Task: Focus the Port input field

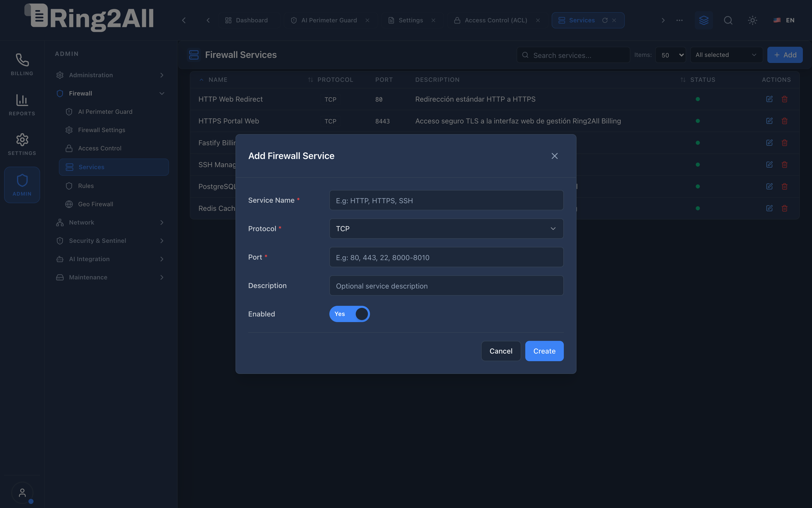Action: point(446,257)
